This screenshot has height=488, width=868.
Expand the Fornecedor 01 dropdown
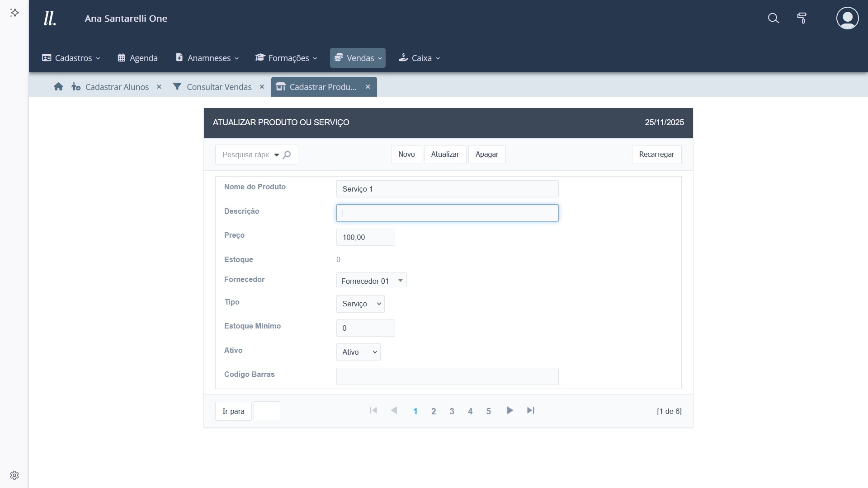coord(371,281)
